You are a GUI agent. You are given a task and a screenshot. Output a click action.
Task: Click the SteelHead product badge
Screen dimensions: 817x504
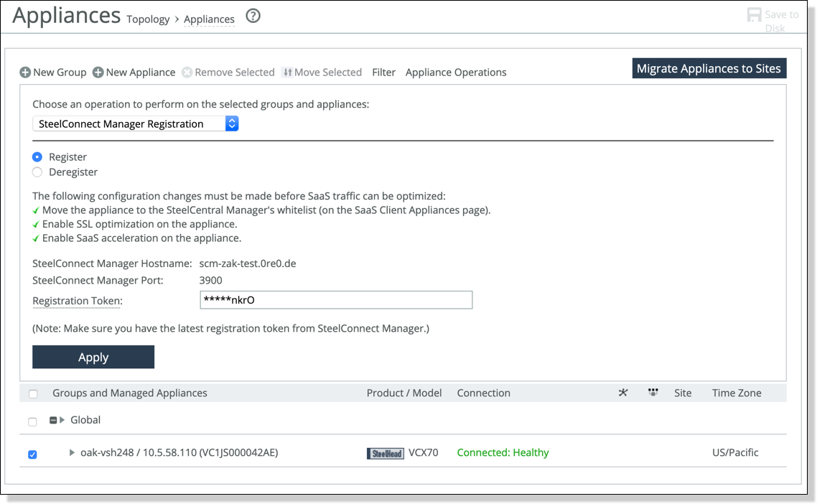[386, 454]
